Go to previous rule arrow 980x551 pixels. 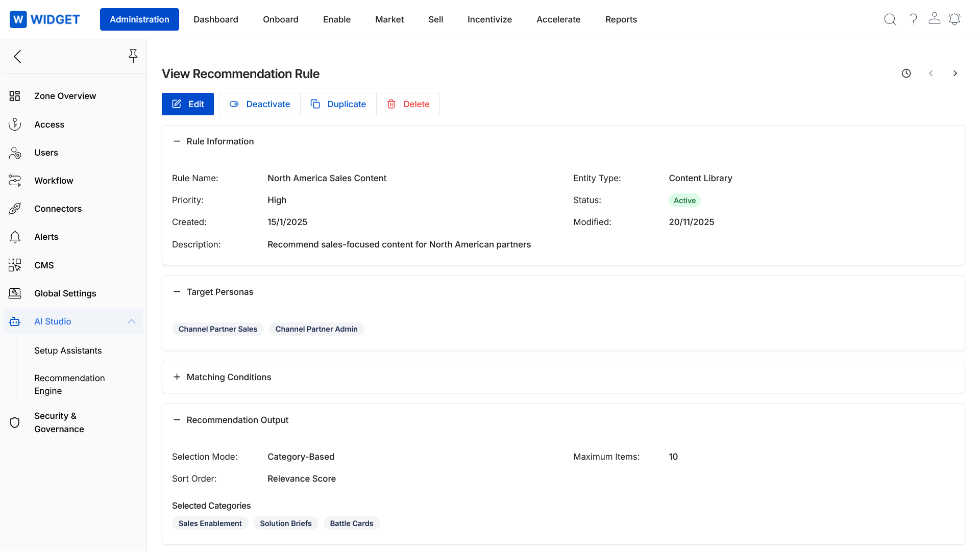click(931, 73)
